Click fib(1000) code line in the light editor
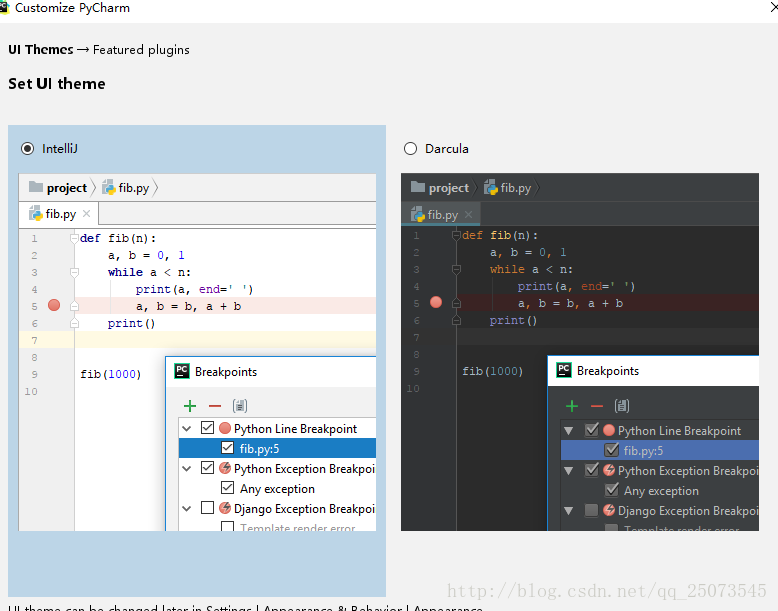The width and height of the screenshot is (778, 611). [x=111, y=374]
